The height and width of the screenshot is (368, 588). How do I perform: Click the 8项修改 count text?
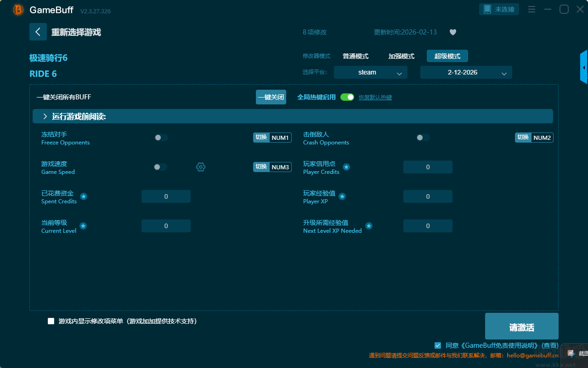(315, 32)
